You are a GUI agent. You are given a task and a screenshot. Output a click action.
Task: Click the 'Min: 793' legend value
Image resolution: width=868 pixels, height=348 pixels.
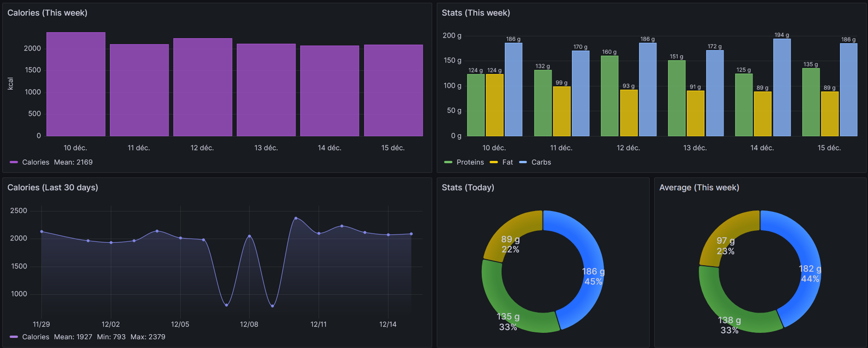[x=111, y=337]
